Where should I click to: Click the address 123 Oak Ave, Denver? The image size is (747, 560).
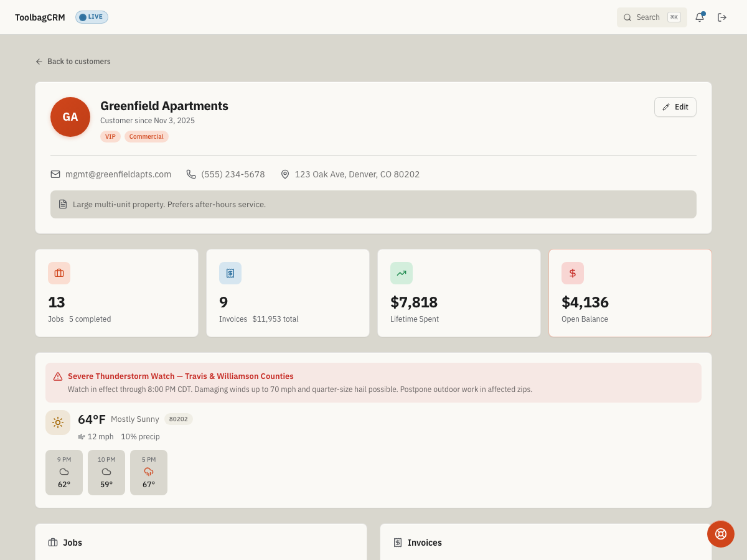357,174
